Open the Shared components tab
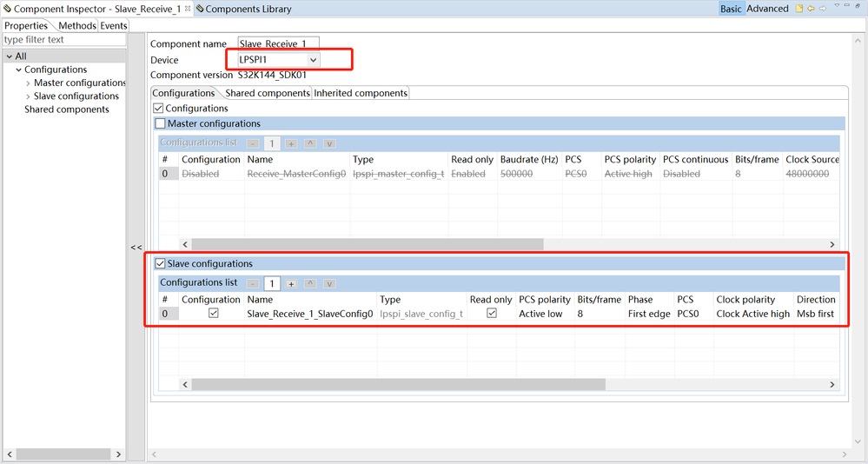This screenshot has width=868, height=464. pos(268,93)
